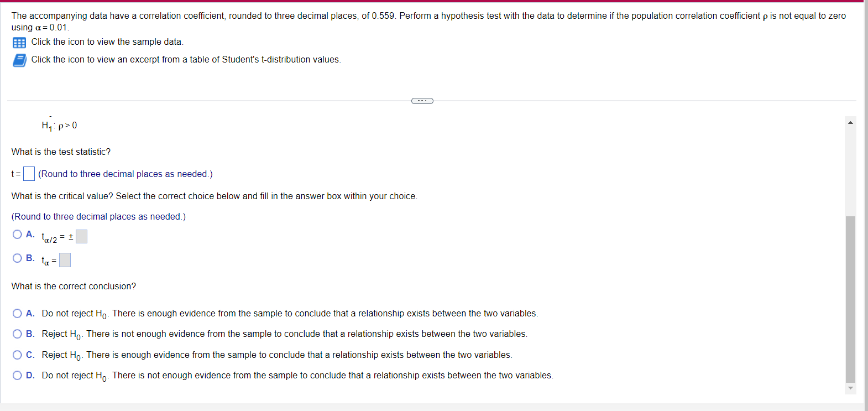Click the answer box in choice B
The image size is (868, 411).
coord(65,259)
